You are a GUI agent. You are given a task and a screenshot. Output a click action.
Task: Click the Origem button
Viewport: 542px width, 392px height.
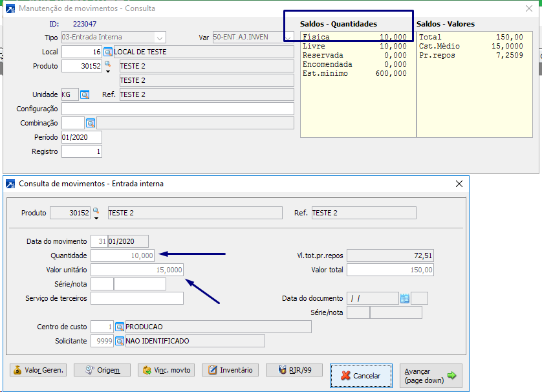click(102, 370)
